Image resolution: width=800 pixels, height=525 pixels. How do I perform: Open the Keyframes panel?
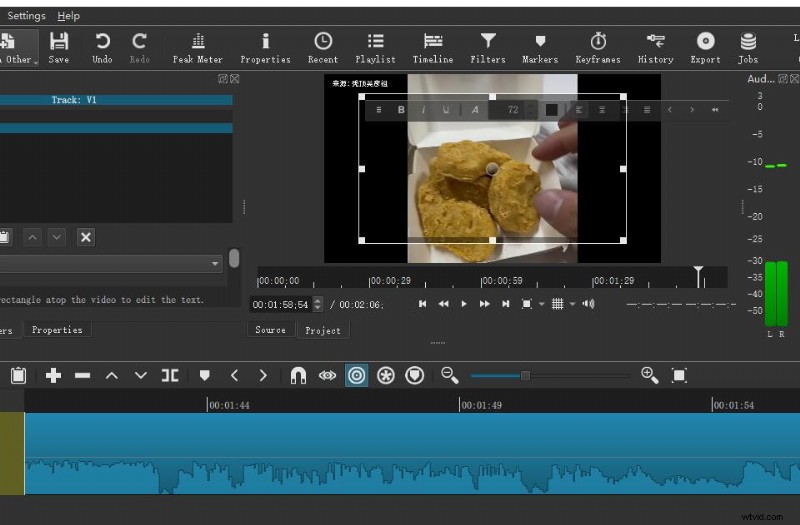[x=598, y=48]
